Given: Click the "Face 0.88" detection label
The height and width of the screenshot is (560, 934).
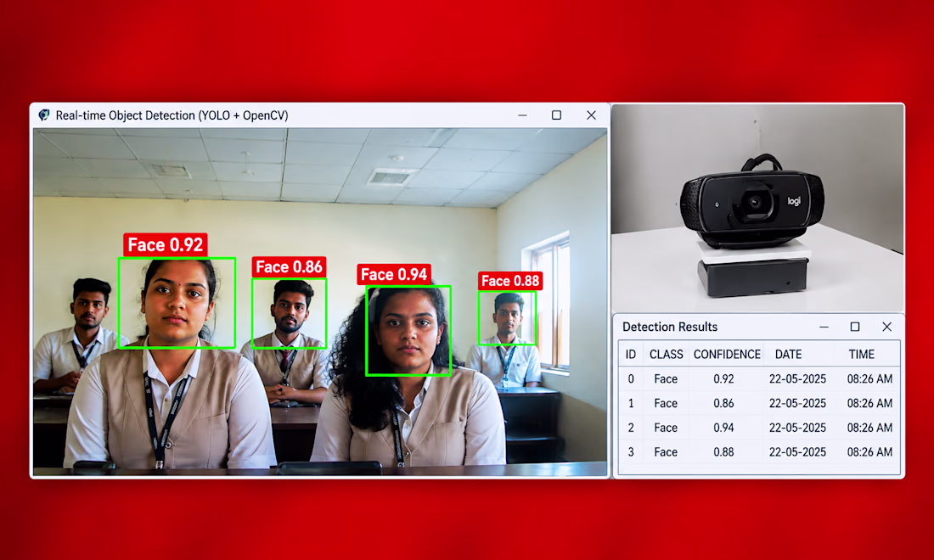Looking at the screenshot, I should tap(510, 281).
